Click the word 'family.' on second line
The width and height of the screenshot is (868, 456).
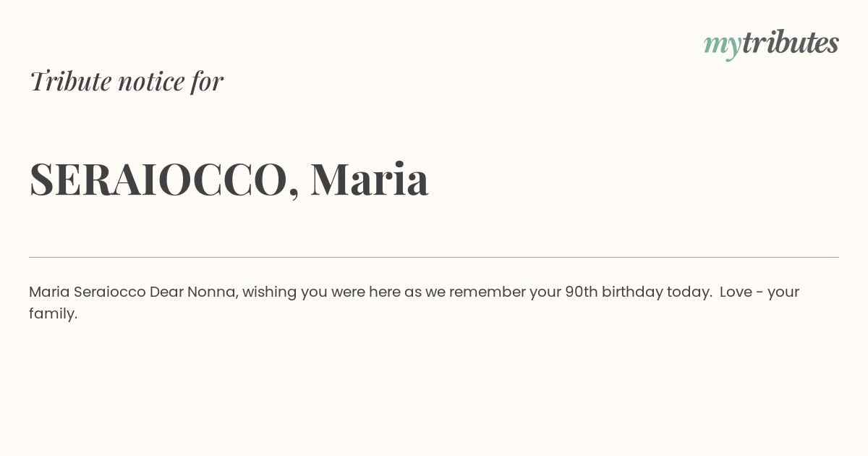(x=53, y=313)
